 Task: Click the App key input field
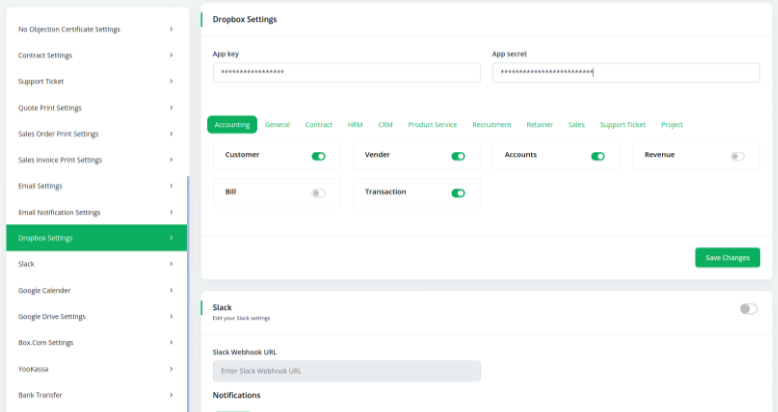(x=346, y=73)
